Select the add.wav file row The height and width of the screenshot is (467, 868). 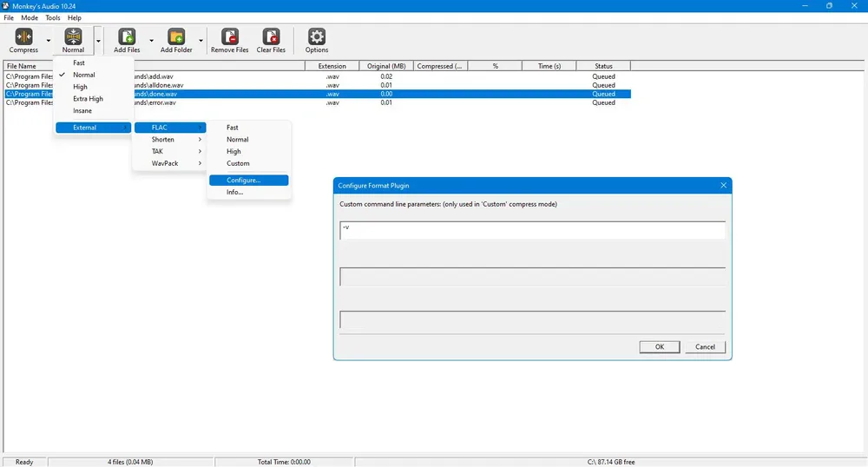pos(317,76)
